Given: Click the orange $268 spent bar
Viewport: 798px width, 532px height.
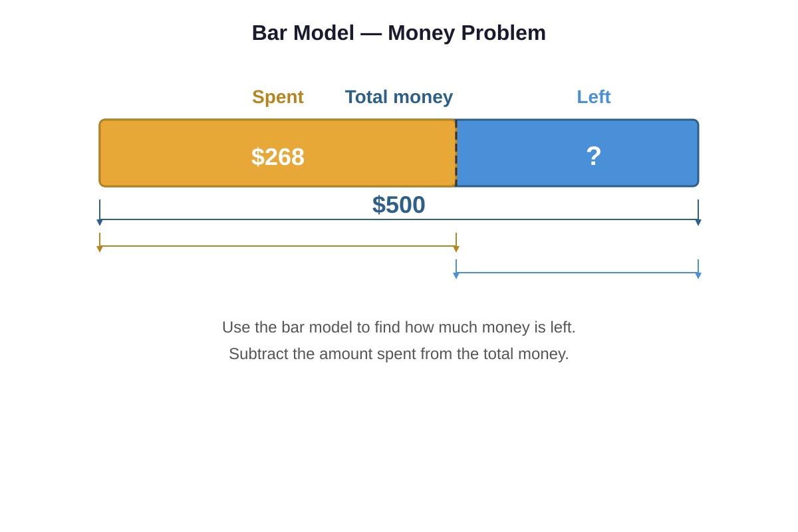Looking at the screenshot, I should coord(278,153).
